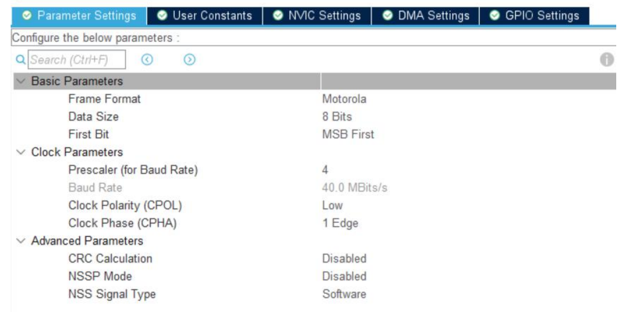Viewport: 644px width, 312px height.
Task: Change Clock Polarity (CPOL) Low value
Action: tap(332, 205)
